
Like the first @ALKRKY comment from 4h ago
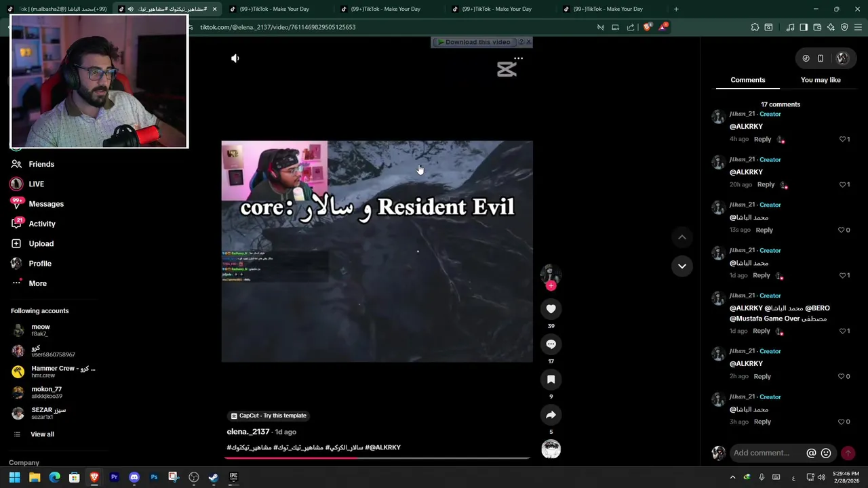(x=843, y=139)
